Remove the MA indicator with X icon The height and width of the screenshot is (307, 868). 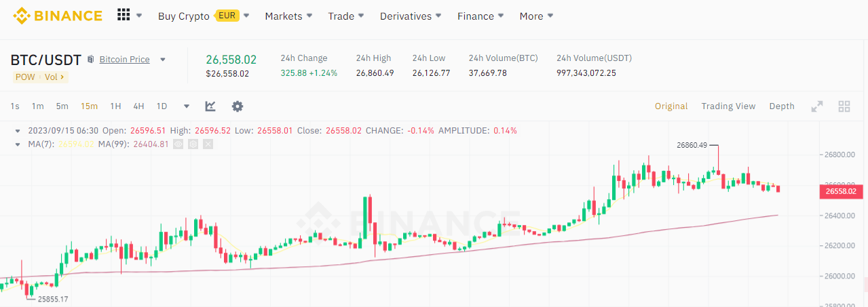[208, 144]
